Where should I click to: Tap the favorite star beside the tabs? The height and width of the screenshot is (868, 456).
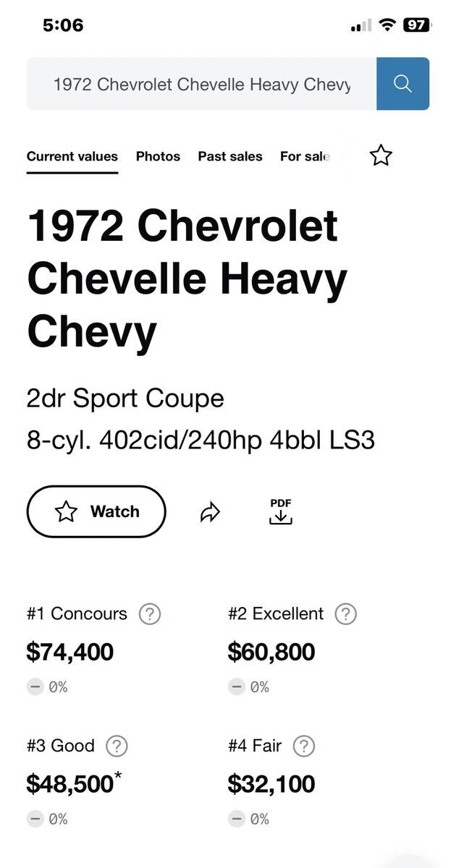coord(381,156)
